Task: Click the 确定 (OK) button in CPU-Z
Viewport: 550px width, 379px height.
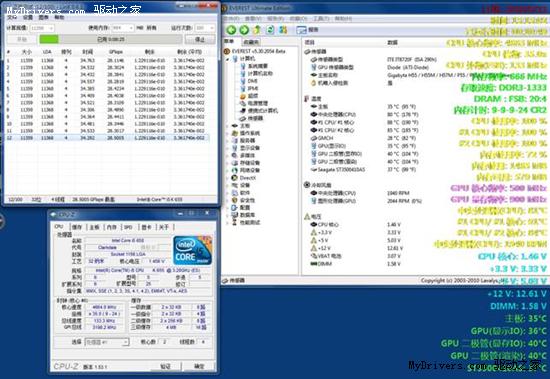Action: [x=199, y=366]
